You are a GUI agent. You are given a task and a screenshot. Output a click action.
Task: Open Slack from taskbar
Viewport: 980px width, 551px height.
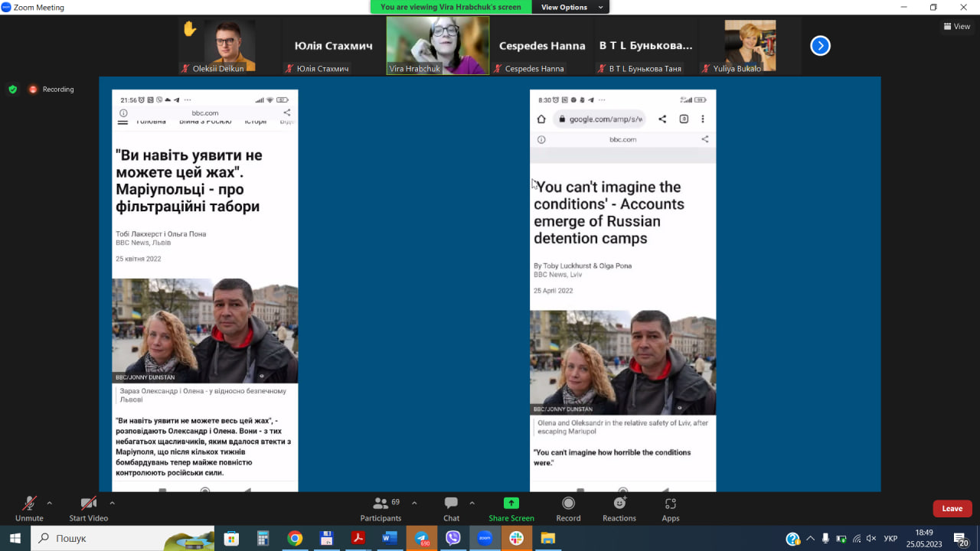pyautogui.click(x=517, y=538)
